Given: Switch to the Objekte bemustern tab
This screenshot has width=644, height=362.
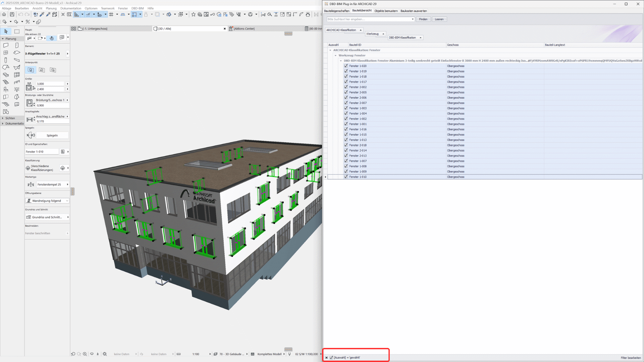Looking at the screenshot, I should click(x=386, y=11).
